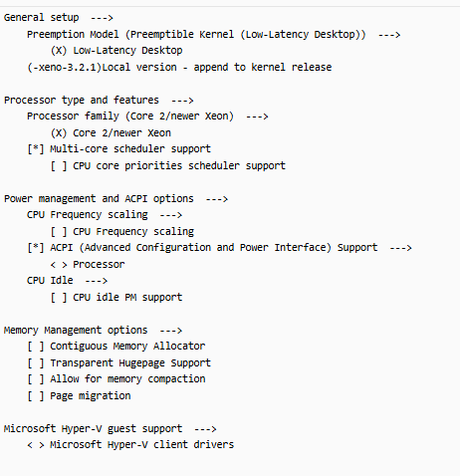
Task: Toggle Multi-core scheduler support checkbox
Action: click(x=36, y=149)
